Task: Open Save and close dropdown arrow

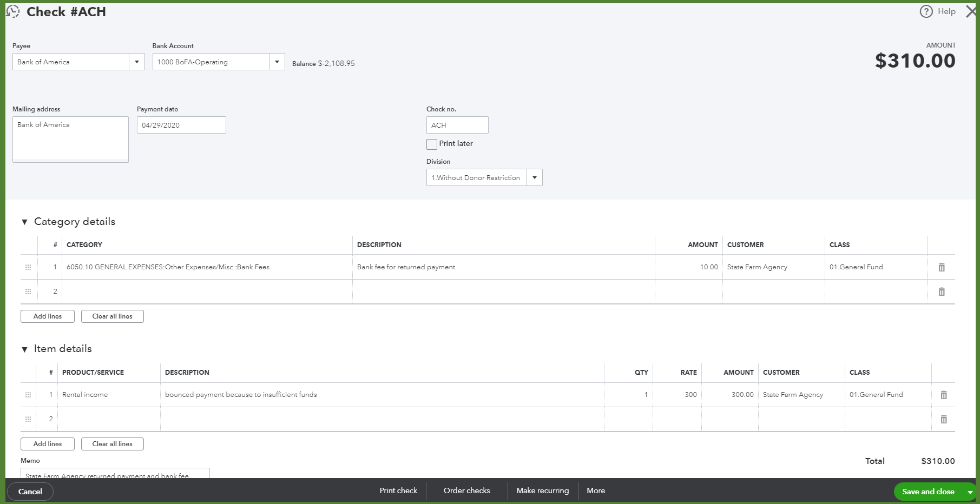Action: (970, 492)
